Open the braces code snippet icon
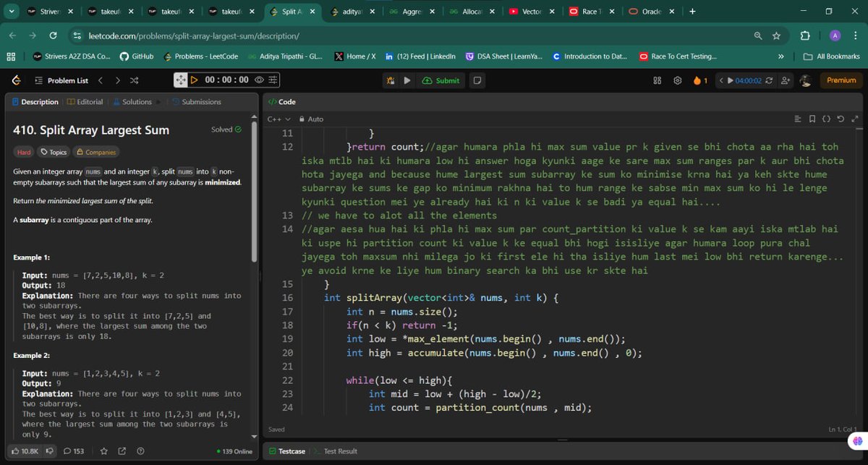This screenshot has height=465, width=868. (827, 119)
